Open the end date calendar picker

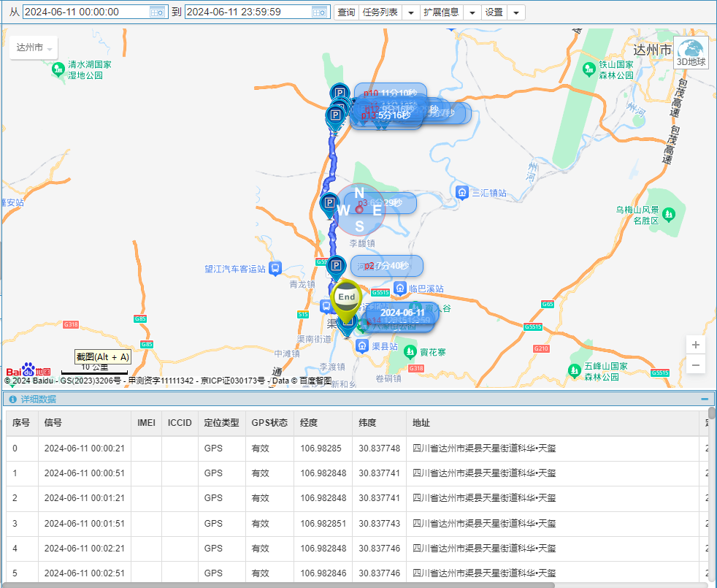pos(319,12)
